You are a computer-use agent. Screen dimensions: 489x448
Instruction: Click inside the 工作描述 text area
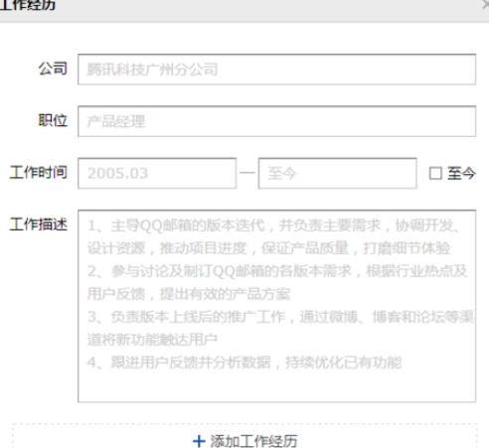(x=277, y=306)
